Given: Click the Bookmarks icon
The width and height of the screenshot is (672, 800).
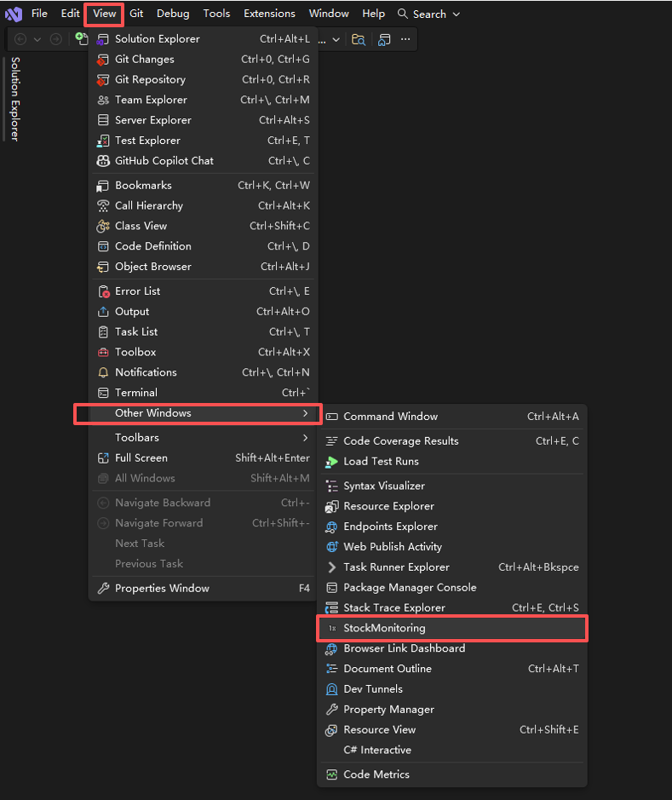Looking at the screenshot, I should point(103,186).
